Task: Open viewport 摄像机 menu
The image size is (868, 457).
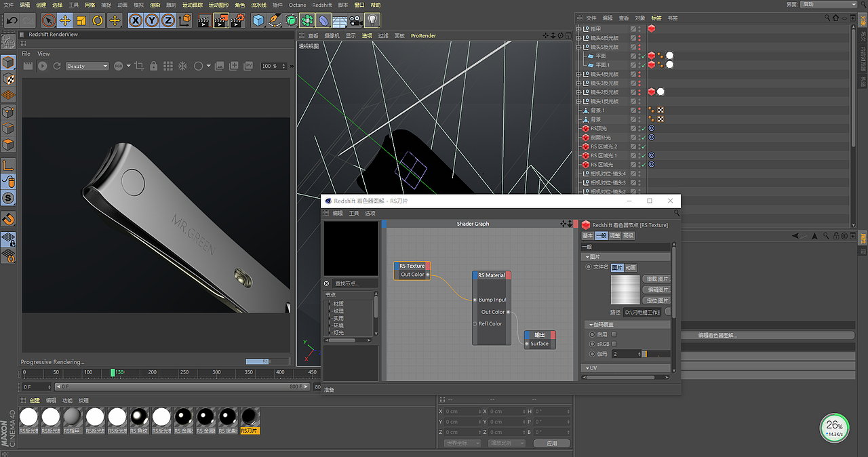Action: tap(332, 35)
